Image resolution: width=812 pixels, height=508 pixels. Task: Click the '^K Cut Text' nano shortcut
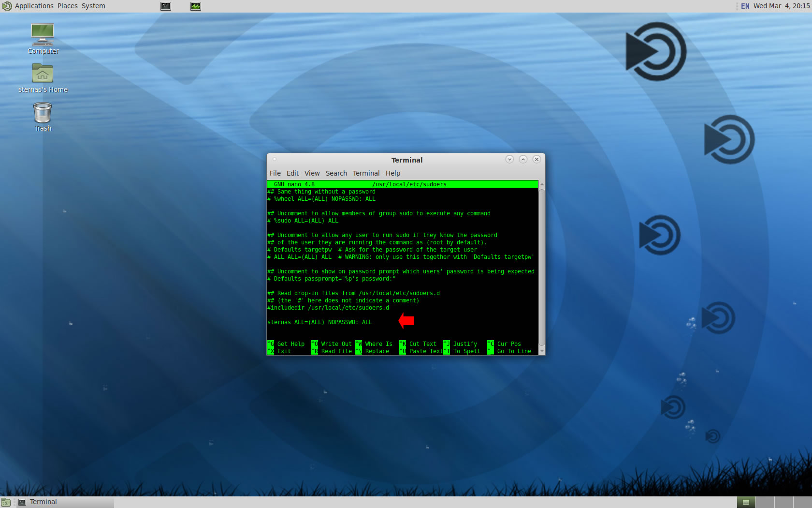[x=418, y=344]
